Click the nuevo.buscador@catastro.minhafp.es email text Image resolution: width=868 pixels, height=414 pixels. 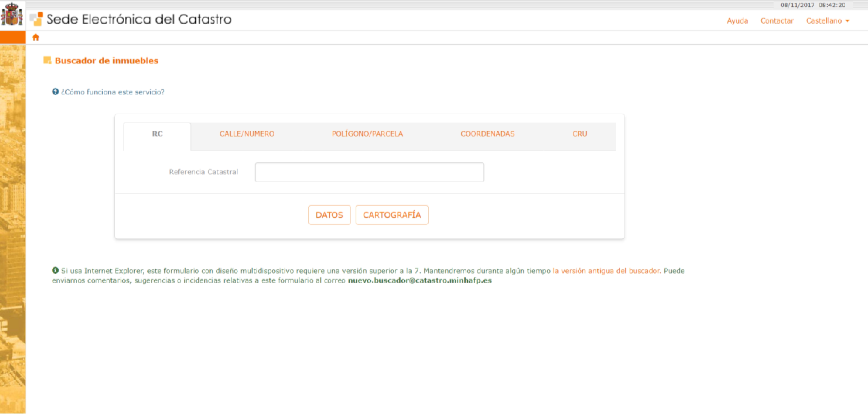pos(420,280)
